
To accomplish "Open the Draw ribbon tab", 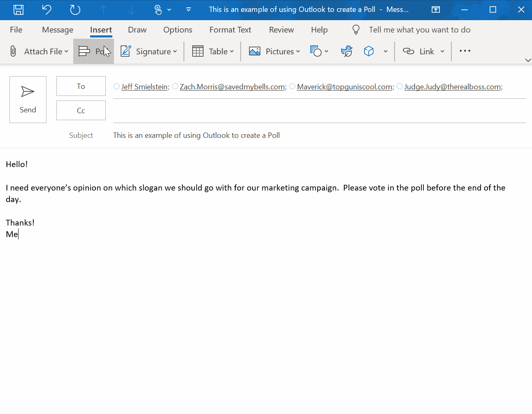I will (137, 30).
